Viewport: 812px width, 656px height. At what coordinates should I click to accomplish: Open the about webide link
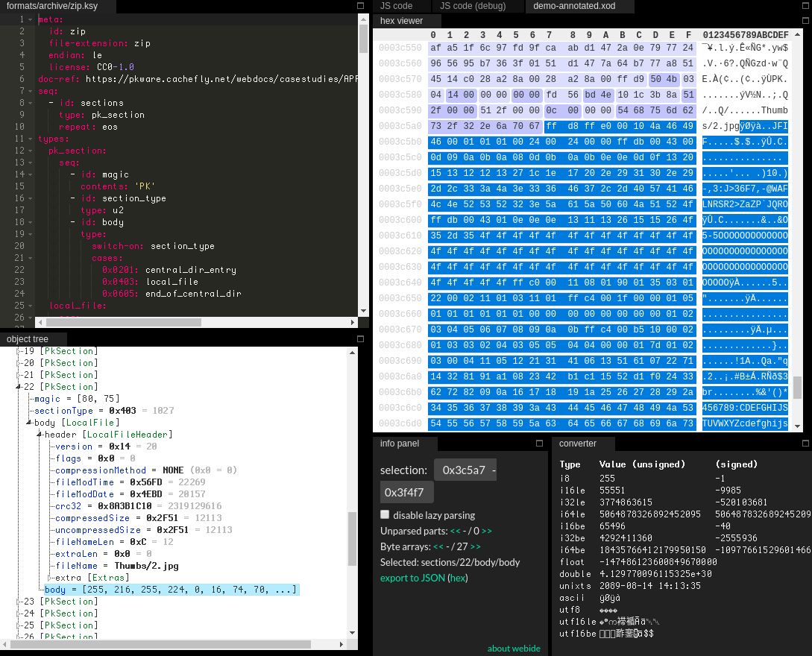514,649
